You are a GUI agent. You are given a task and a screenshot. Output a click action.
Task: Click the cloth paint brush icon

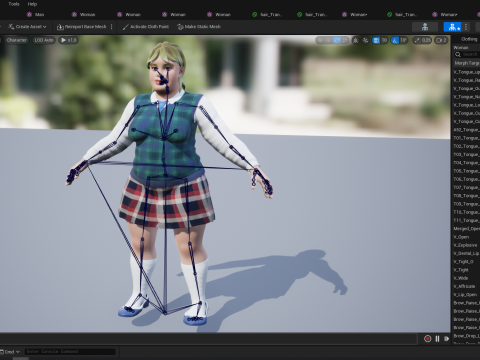(126, 27)
